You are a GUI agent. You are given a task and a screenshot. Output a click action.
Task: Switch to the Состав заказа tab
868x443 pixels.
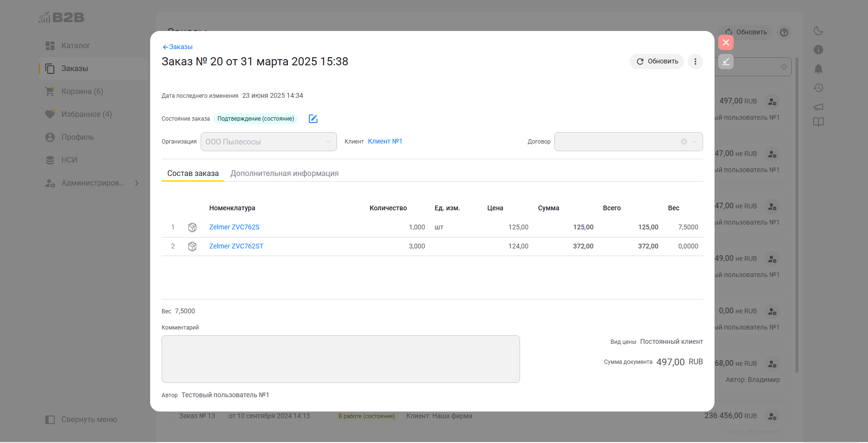point(193,174)
